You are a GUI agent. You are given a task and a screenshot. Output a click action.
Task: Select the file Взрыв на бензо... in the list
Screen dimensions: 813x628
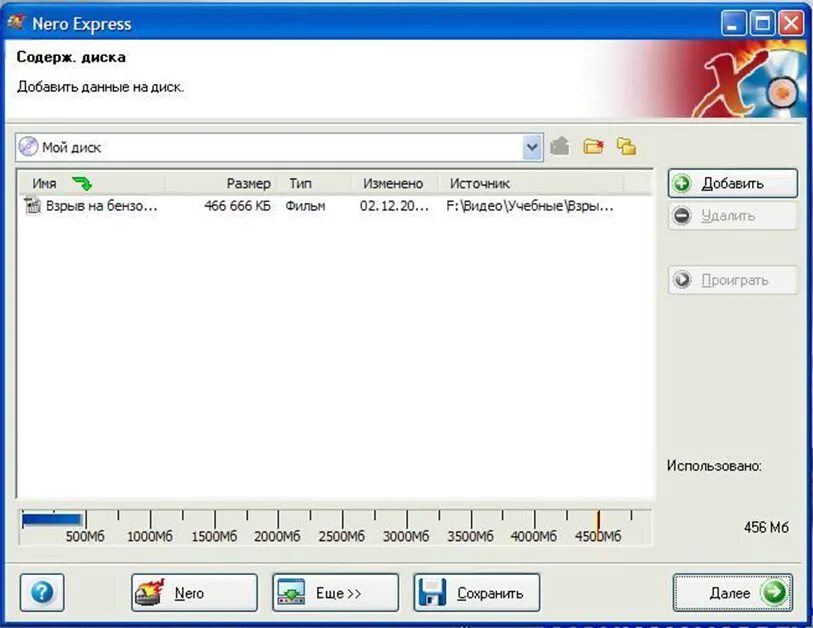102,206
